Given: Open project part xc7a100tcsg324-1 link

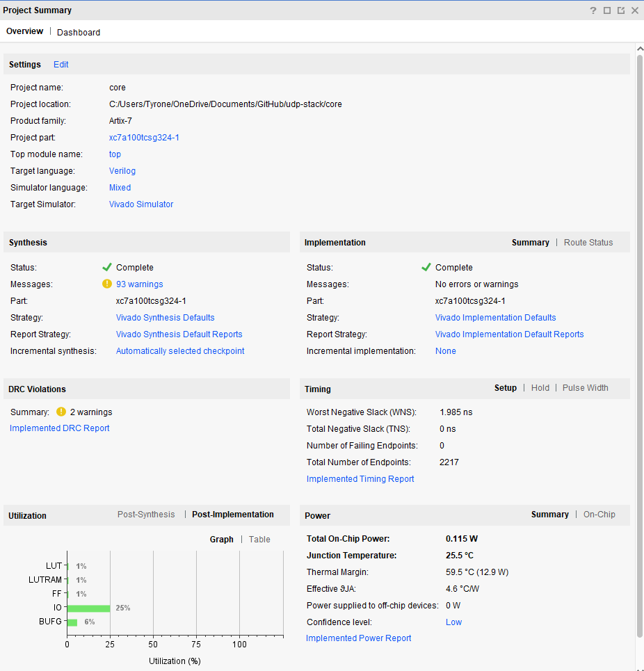Looking at the screenshot, I should pos(144,138).
